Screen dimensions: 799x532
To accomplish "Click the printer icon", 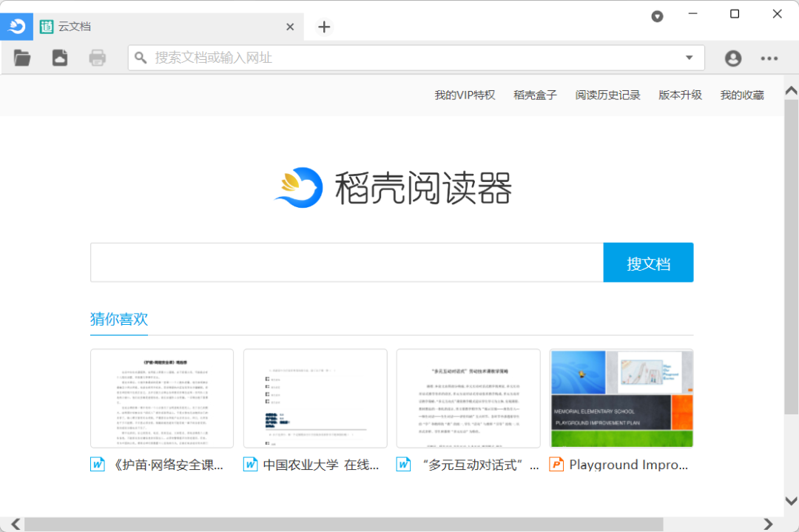I will click(x=98, y=58).
